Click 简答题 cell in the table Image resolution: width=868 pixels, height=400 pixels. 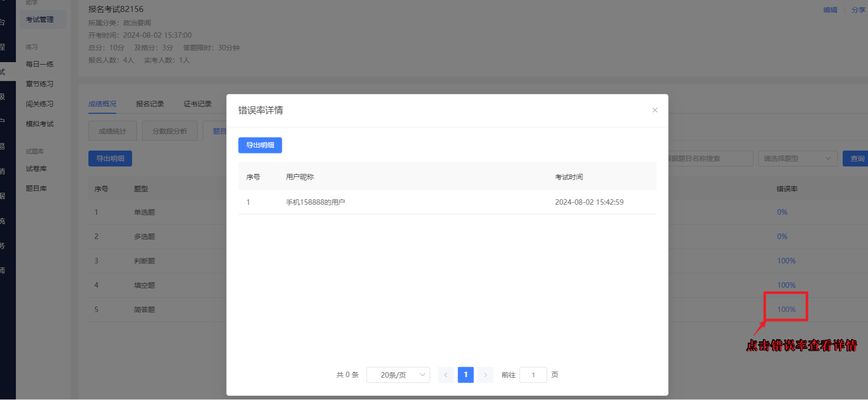[144, 310]
